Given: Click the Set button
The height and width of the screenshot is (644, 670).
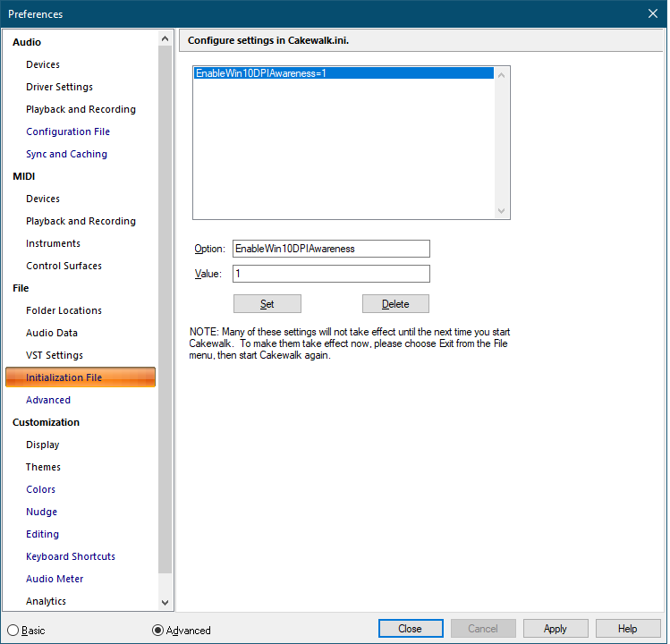Looking at the screenshot, I should pos(267,304).
